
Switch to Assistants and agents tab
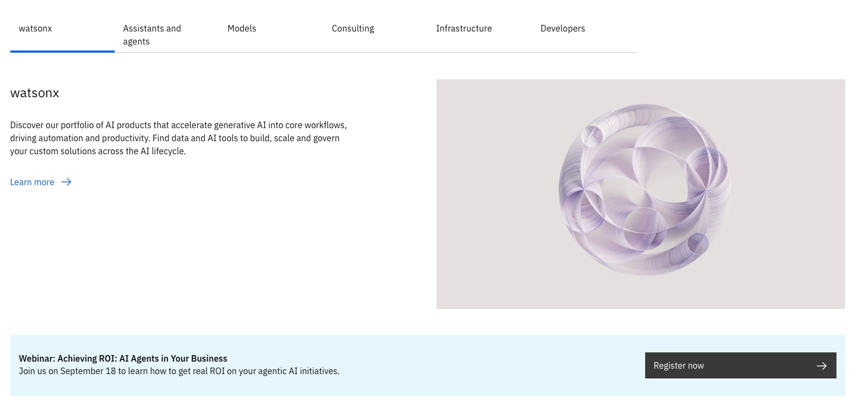click(166, 34)
